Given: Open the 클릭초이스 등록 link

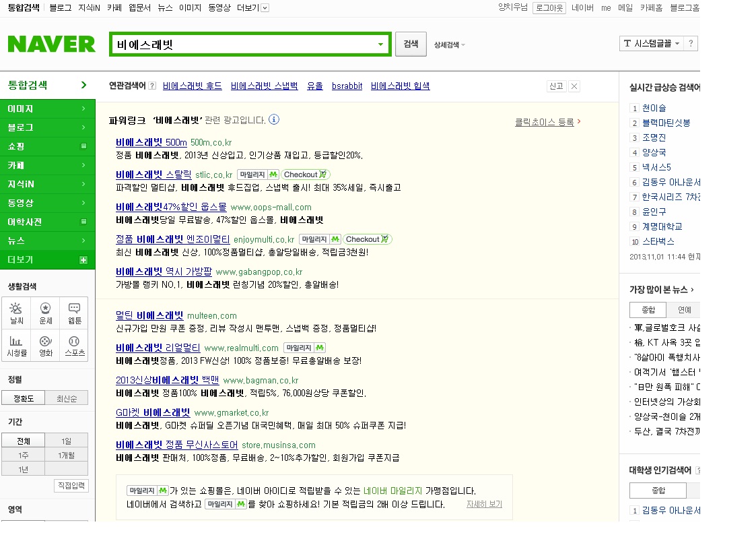Looking at the screenshot, I should click(x=545, y=122).
